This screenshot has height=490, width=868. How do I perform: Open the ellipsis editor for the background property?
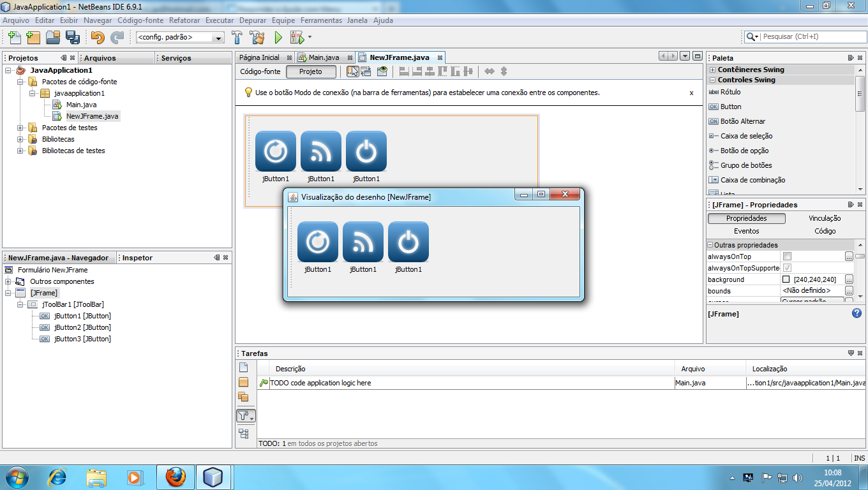coord(849,279)
